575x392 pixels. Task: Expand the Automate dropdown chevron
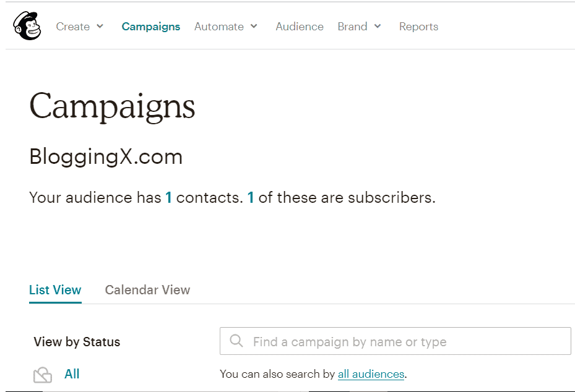(x=254, y=27)
